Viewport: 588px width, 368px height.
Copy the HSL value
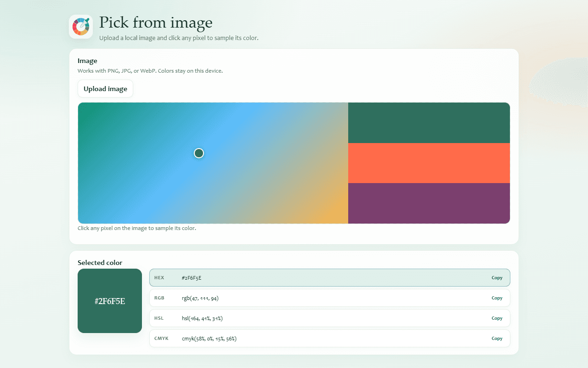click(x=497, y=318)
